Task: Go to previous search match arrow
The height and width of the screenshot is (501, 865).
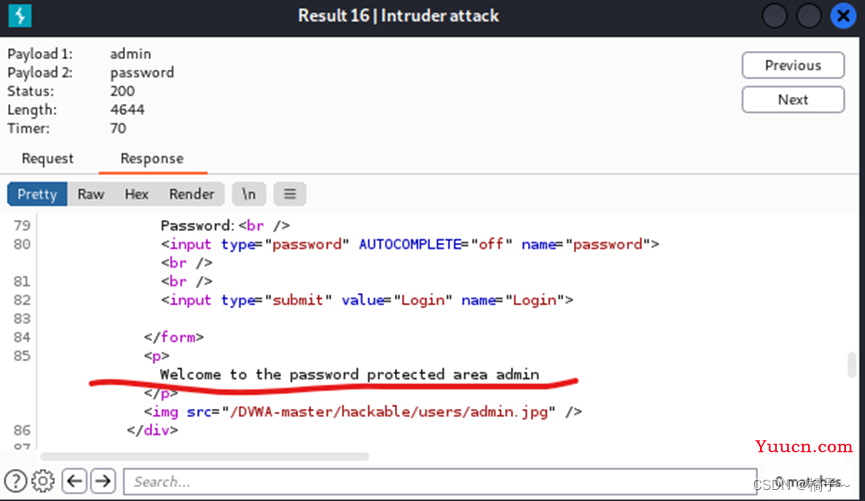Action: (74, 481)
